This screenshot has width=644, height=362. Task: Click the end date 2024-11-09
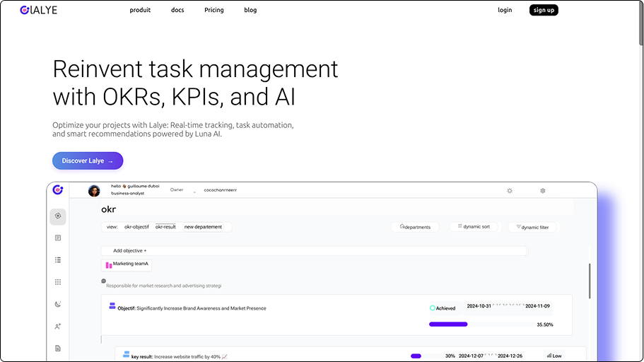538,306
